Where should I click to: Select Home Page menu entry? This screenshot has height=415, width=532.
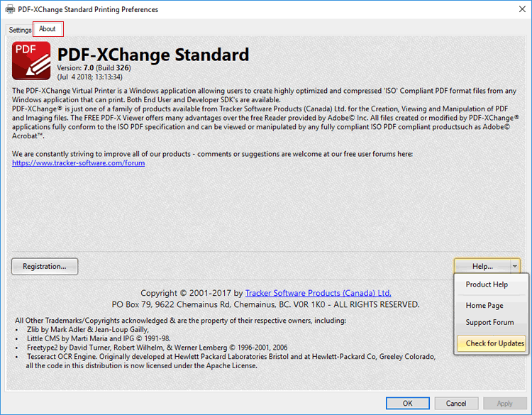484,305
